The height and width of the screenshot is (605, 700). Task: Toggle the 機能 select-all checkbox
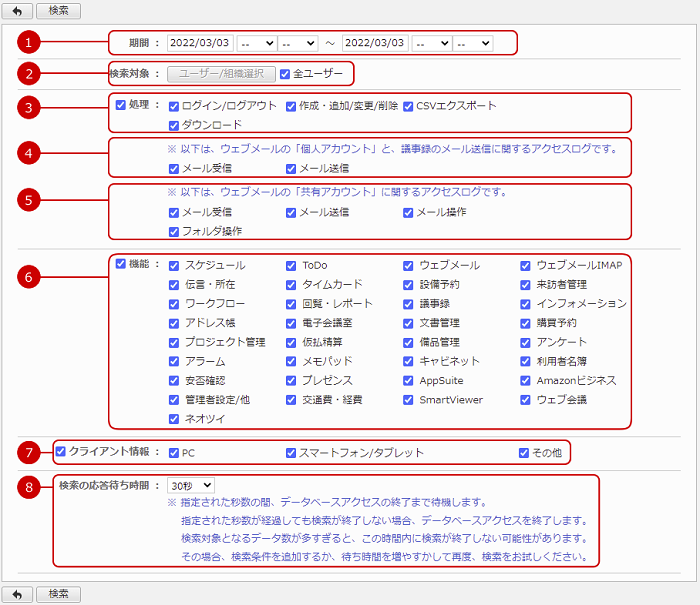coord(121,264)
